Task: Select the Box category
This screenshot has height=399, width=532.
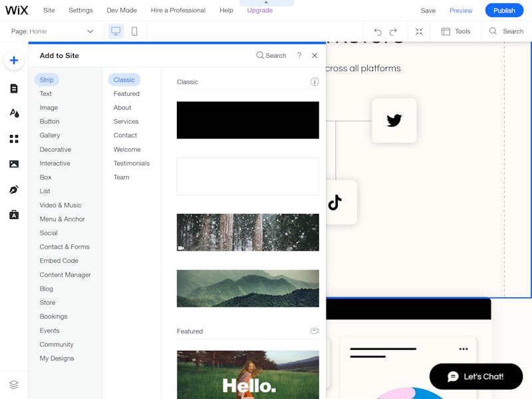Action: [45, 177]
